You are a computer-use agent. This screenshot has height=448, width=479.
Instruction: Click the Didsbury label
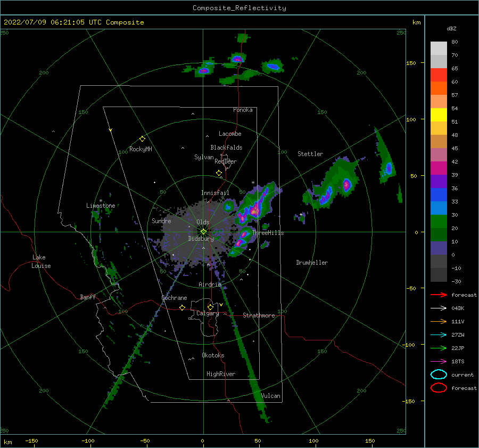click(201, 239)
